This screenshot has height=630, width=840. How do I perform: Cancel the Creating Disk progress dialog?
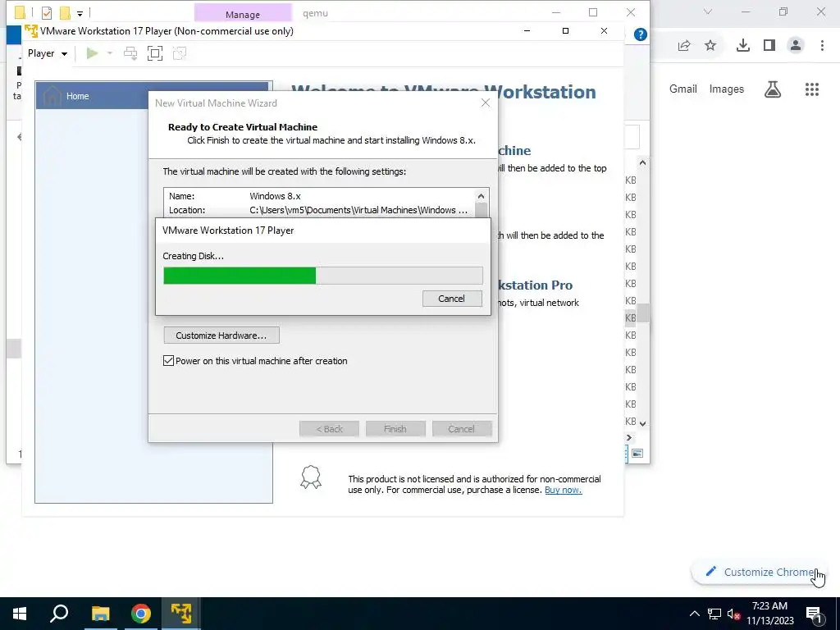pyautogui.click(x=452, y=299)
